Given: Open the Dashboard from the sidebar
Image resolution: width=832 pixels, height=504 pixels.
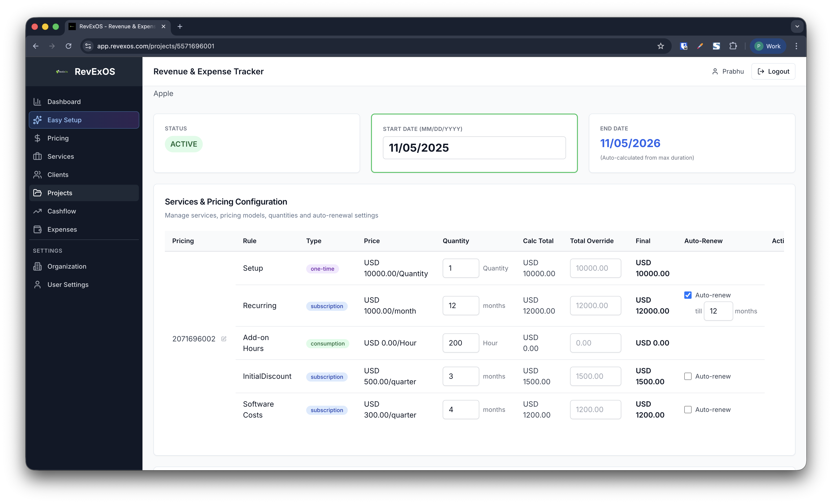Looking at the screenshot, I should click(64, 101).
